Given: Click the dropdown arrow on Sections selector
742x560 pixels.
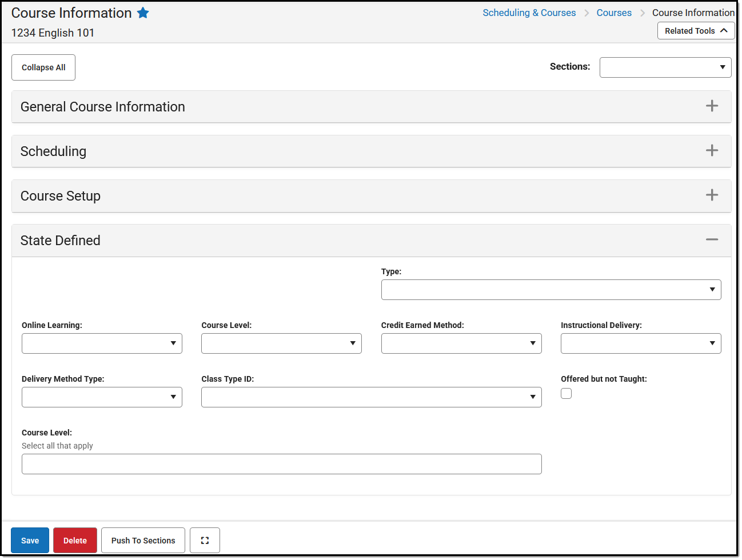Looking at the screenshot, I should click(x=721, y=67).
